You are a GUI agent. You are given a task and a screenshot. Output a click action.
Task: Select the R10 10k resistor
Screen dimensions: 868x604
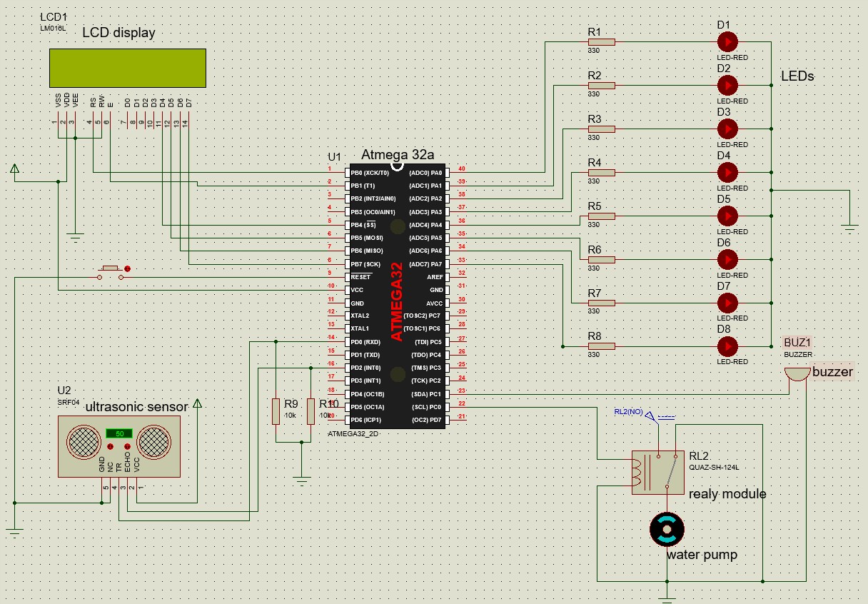[x=311, y=411]
